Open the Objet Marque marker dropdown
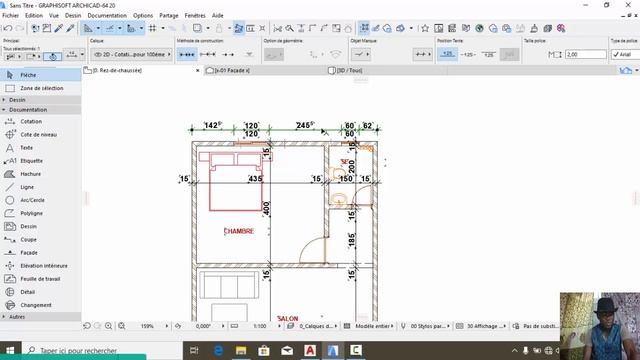 point(361,54)
